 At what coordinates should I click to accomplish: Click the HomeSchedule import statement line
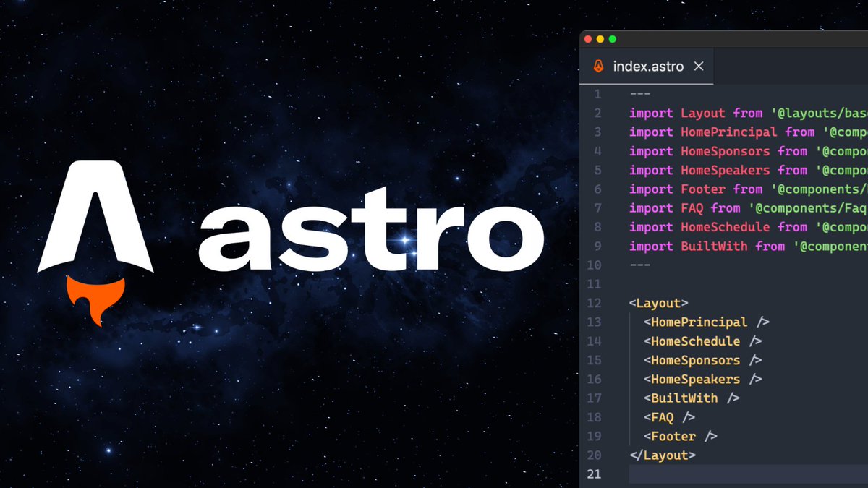coord(749,227)
